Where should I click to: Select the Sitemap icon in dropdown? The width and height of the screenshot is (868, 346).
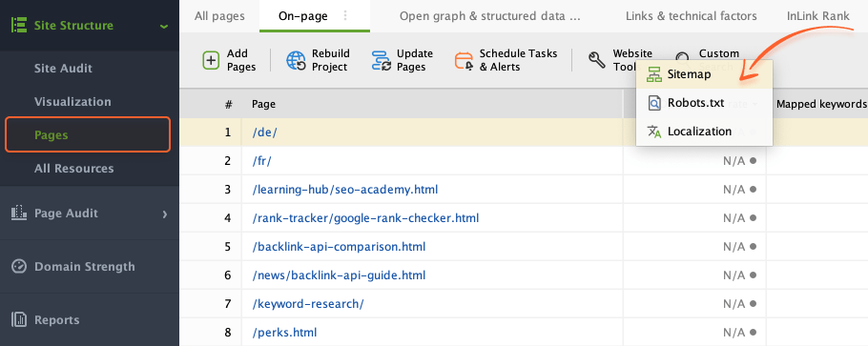[654, 74]
